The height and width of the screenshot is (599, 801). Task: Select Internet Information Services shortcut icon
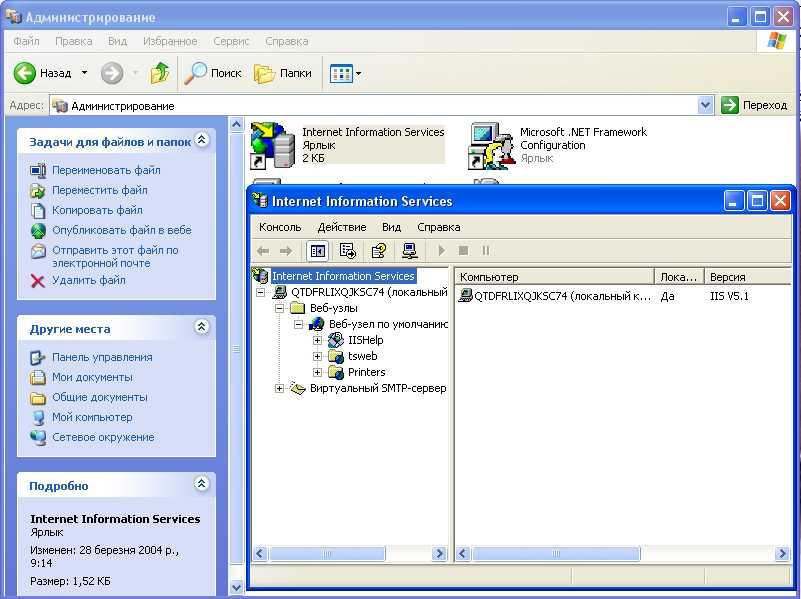(x=272, y=146)
